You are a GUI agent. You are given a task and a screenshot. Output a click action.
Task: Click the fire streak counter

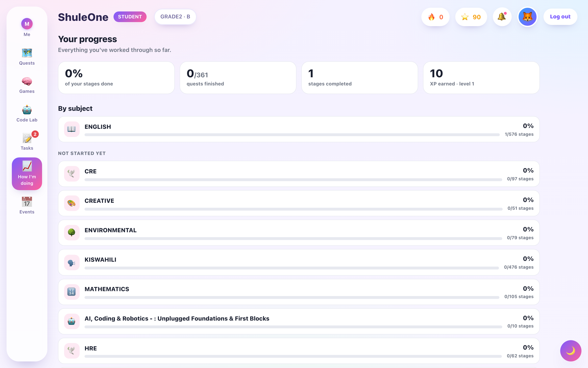(x=435, y=17)
